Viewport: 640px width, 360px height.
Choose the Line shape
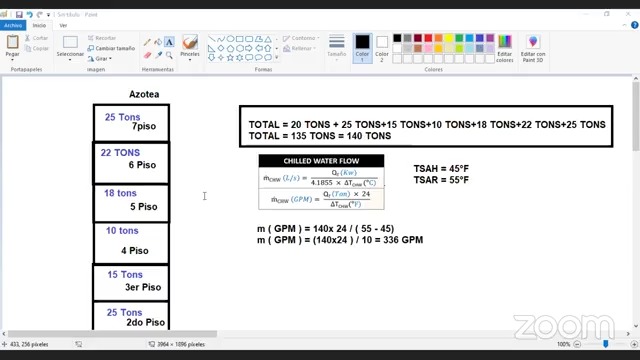(211, 39)
